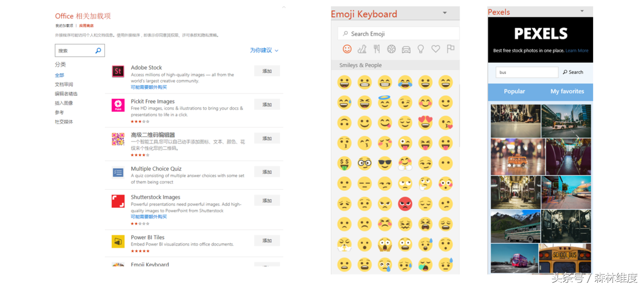Image resolution: width=644 pixels, height=287 pixels.
Task: Select the green bus in mountains photo
Action: [x=515, y=227]
